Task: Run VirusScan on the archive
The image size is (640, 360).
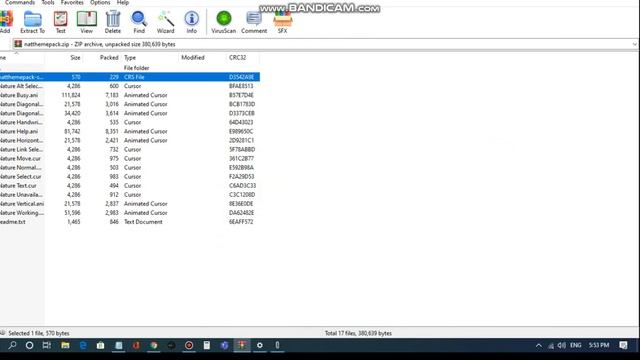Action: click(223, 22)
